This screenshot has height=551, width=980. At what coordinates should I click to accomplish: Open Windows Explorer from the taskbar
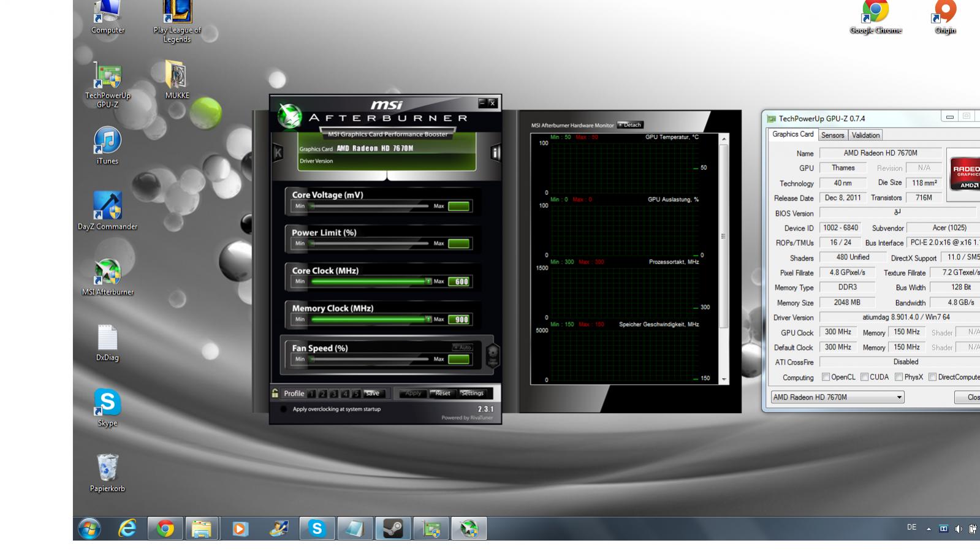202,528
